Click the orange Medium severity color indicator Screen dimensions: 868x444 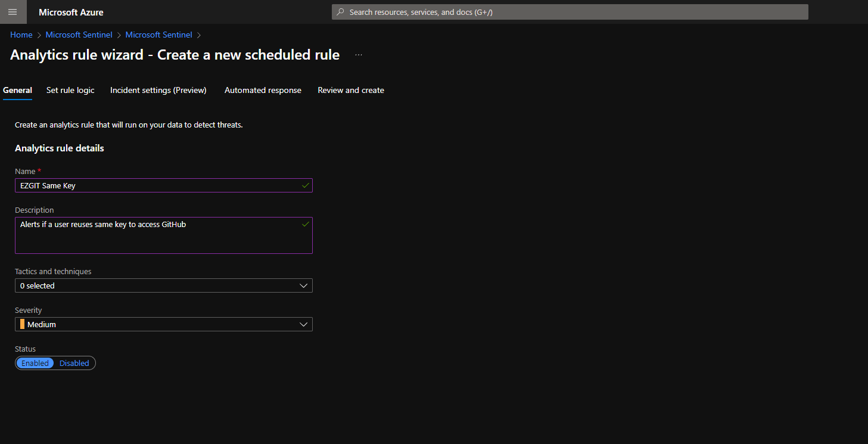23,324
